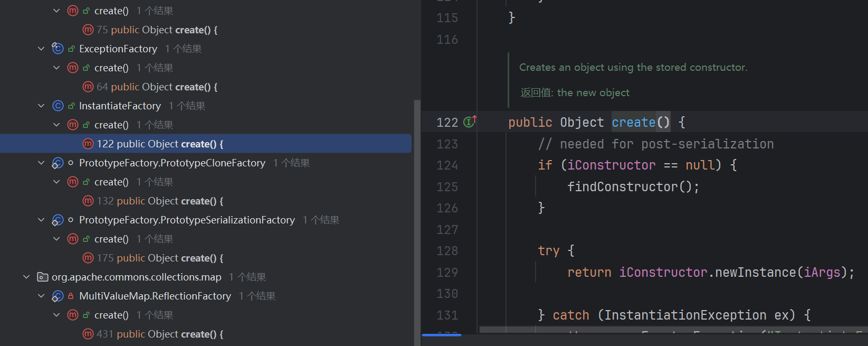Click the PrototypeCloneFactory class icon
This screenshot has height=346, width=868.
(58, 163)
